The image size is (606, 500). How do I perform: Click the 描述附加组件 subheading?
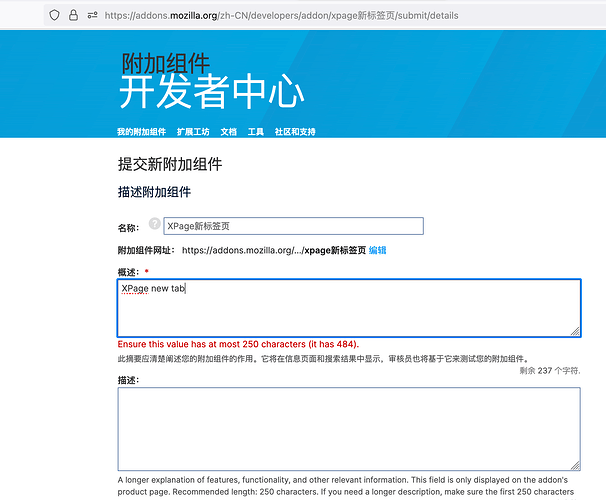coord(154,192)
